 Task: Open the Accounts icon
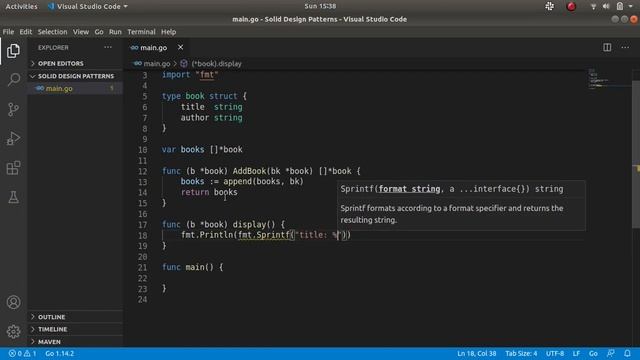coord(13,302)
